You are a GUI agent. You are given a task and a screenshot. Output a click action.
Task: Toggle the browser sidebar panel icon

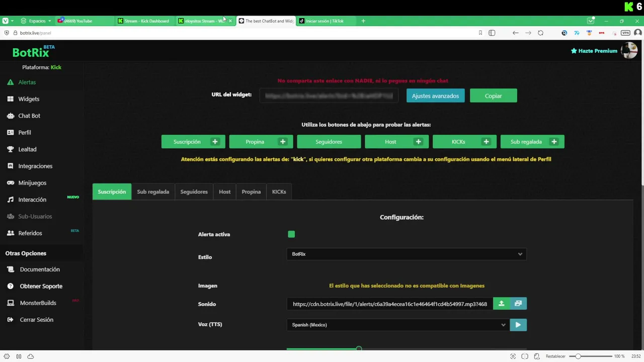[492, 33]
